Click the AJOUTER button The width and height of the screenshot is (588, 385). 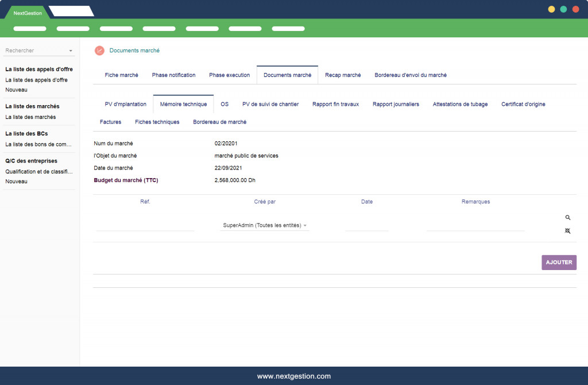559,262
